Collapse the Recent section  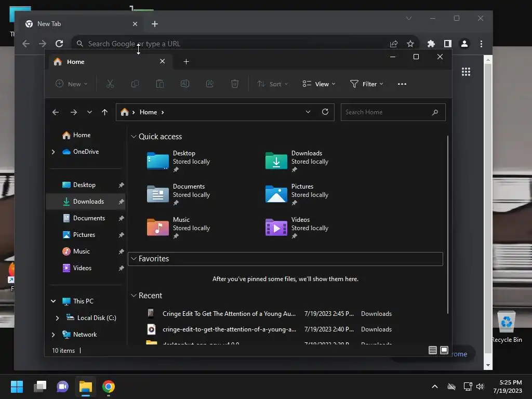(134, 296)
